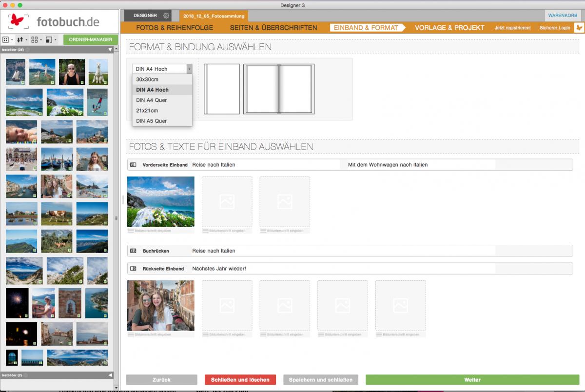The height and width of the screenshot is (392, 585).
Task: Open the view mode dropdown arrow
Action: coord(12,40)
